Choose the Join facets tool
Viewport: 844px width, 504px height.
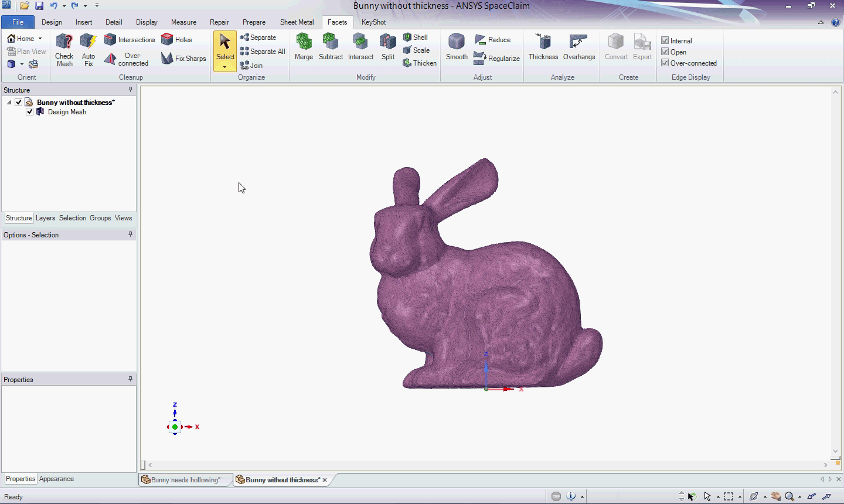pos(251,66)
